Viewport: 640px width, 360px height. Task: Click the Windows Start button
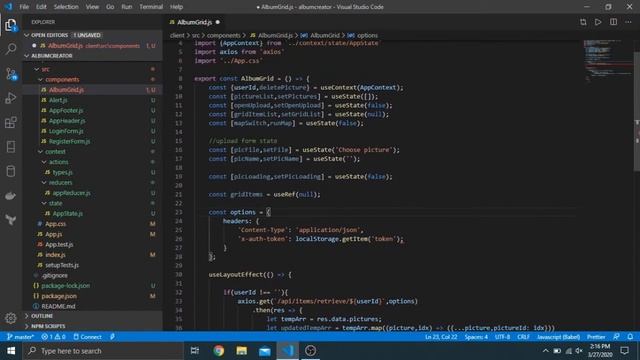coord(11,351)
